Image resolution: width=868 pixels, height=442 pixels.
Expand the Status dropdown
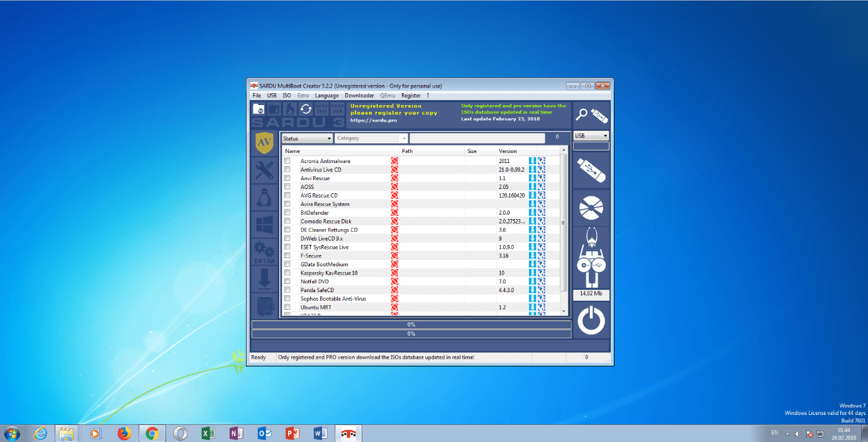click(307, 139)
